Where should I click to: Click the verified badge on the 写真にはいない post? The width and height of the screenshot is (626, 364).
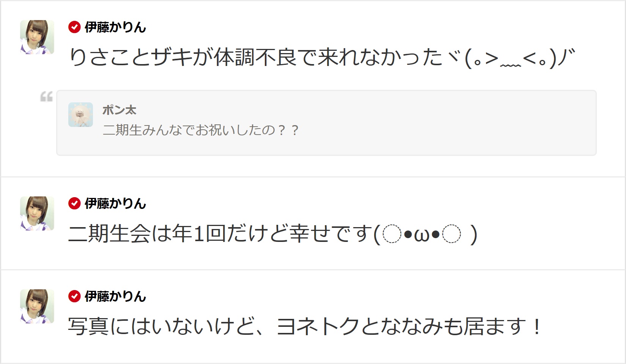[74, 297]
